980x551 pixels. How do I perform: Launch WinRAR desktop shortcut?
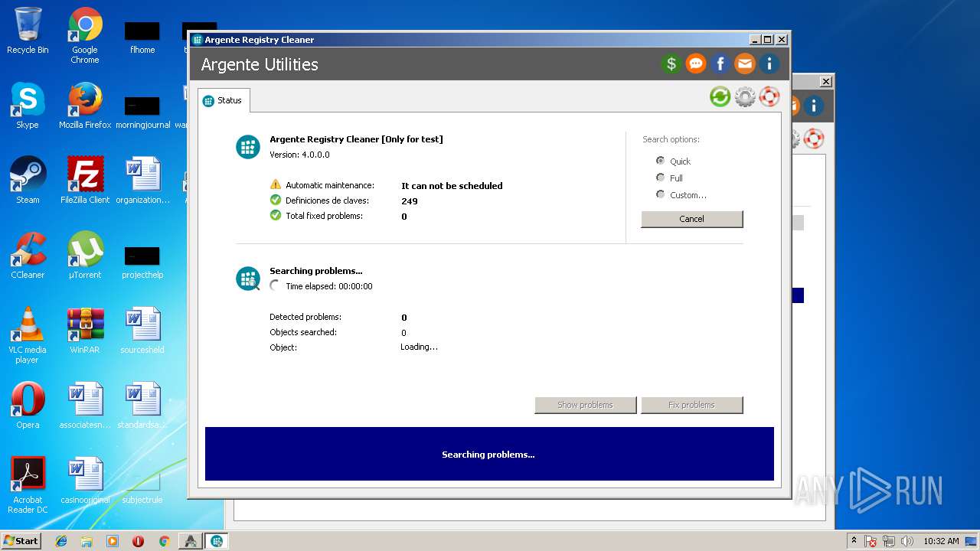(85, 331)
